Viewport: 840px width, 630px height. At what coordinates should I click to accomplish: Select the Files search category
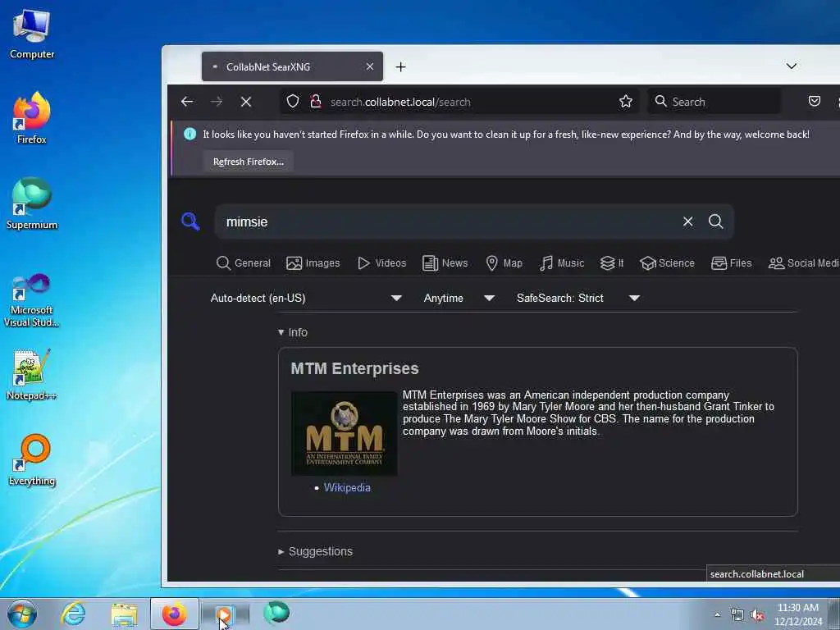pyautogui.click(x=731, y=263)
